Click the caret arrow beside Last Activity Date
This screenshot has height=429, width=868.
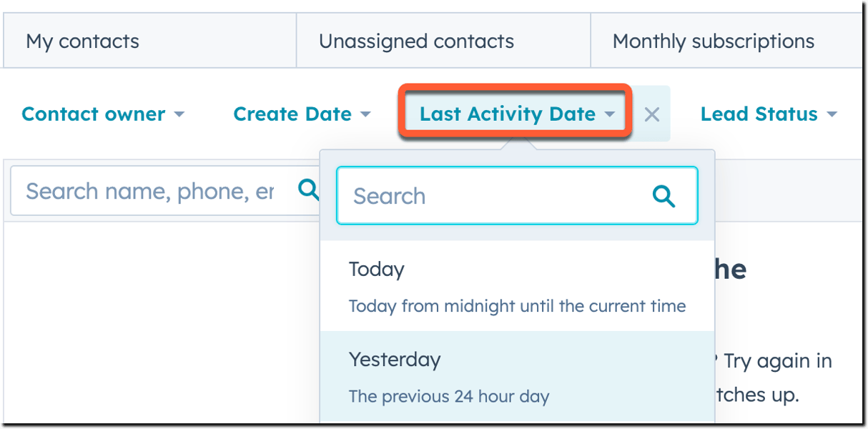click(x=609, y=115)
